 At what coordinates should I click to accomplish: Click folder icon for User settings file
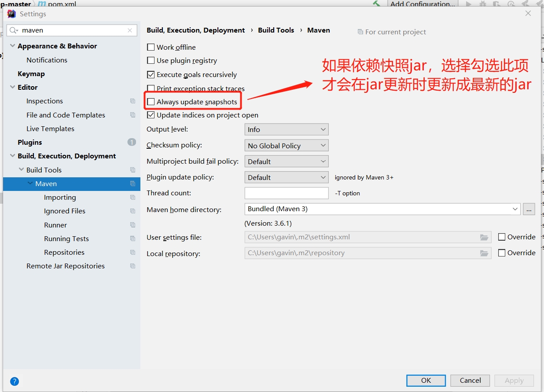[484, 237]
